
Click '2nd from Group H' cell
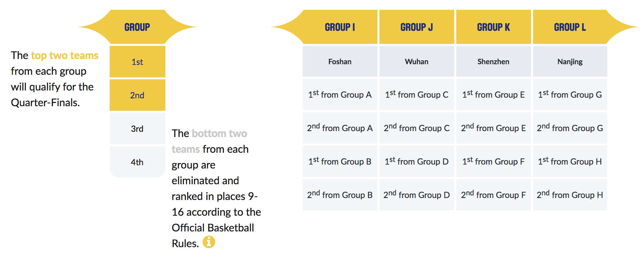pyautogui.click(x=570, y=195)
